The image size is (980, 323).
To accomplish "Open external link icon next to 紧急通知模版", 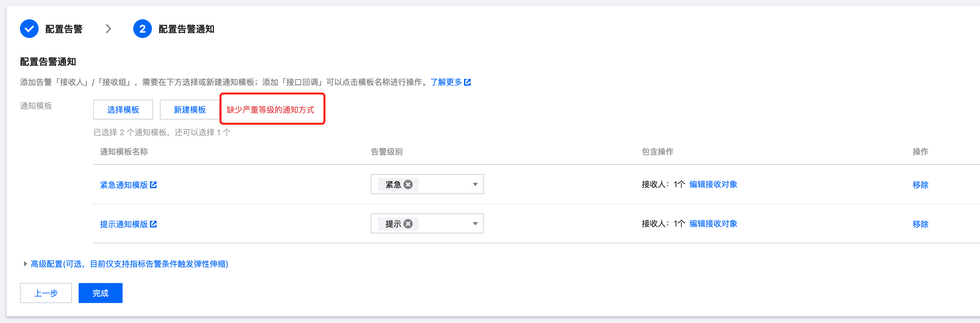I will [153, 185].
